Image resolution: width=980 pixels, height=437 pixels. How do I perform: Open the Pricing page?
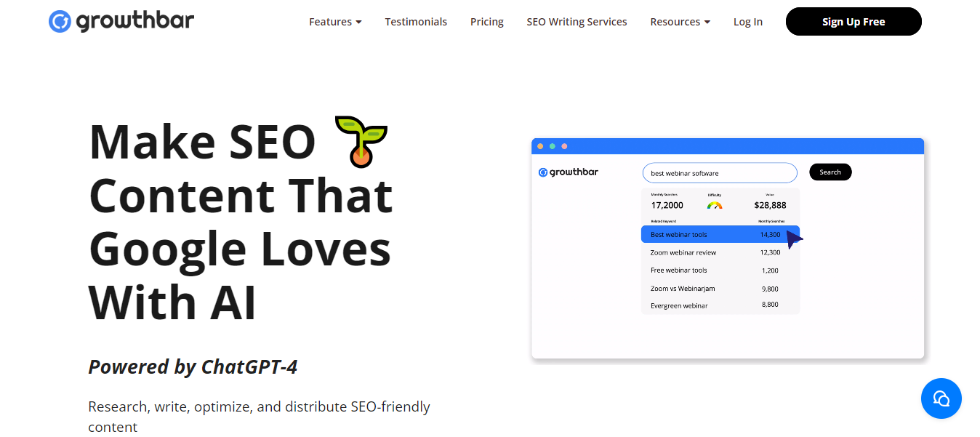coord(487,22)
